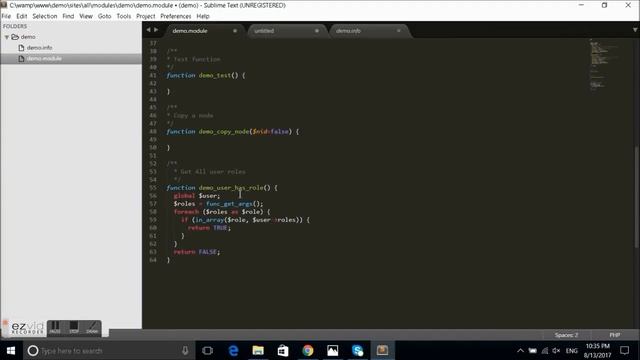Go to previous tab with left arrow
Image resolution: width=640 pixels, height=360 pixels.
[x=148, y=30]
